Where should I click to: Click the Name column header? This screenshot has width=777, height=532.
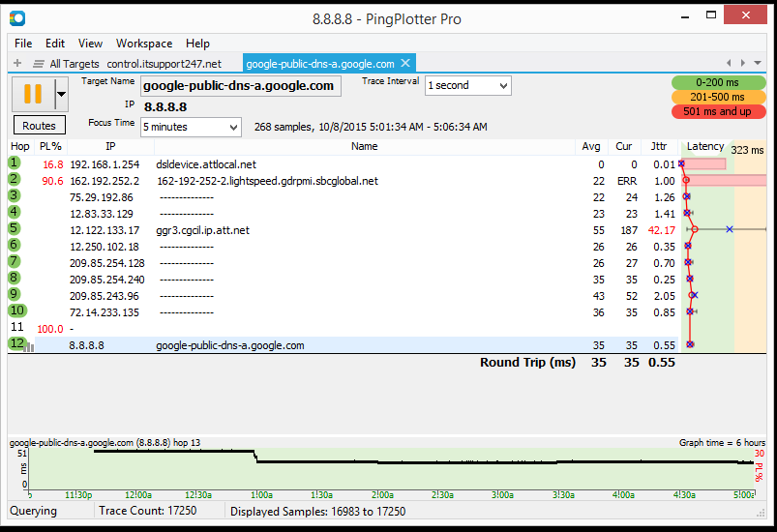pos(364,147)
